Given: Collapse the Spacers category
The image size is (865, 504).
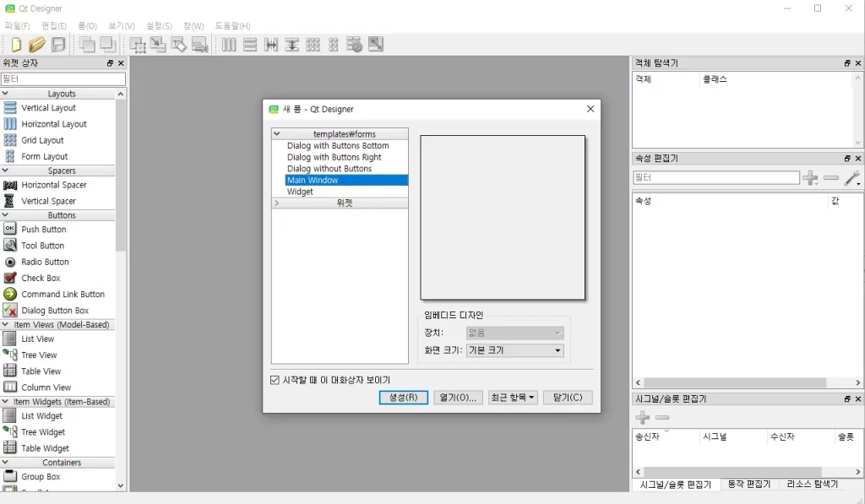Looking at the screenshot, I should 6,171.
